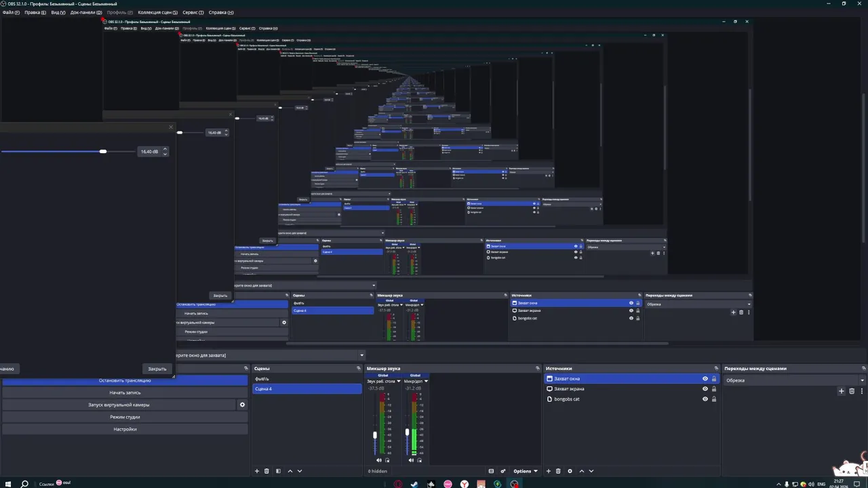Move scene up with arrow in Сцены
The width and height of the screenshot is (868, 488).
click(x=290, y=471)
